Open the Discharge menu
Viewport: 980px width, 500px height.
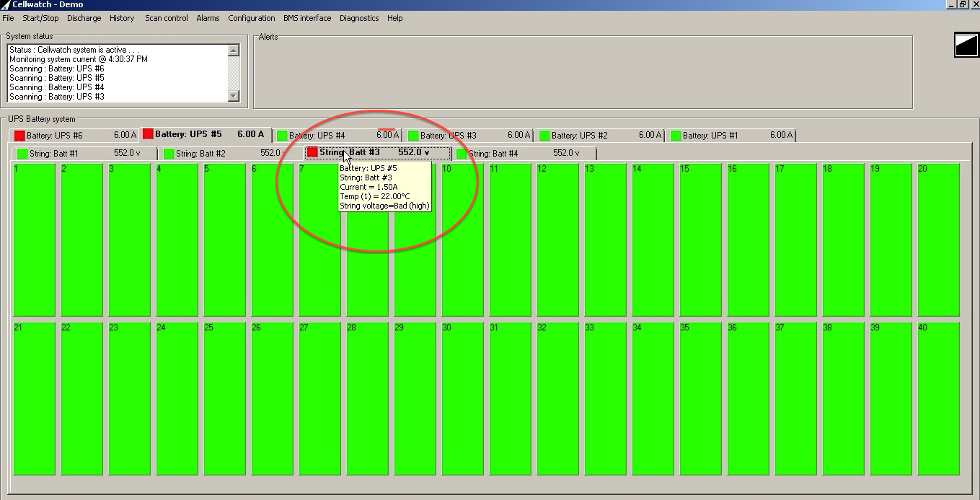click(x=84, y=18)
